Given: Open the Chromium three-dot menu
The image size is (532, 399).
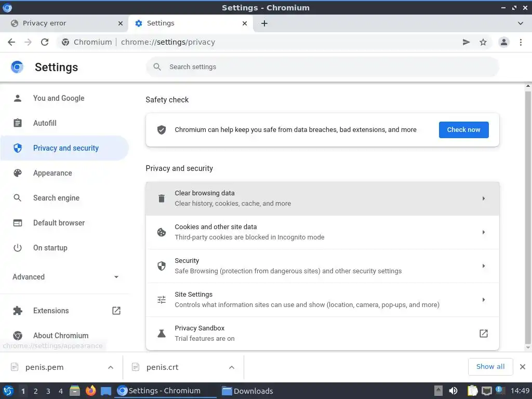Looking at the screenshot, I should pyautogui.click(x=521, y=42).
